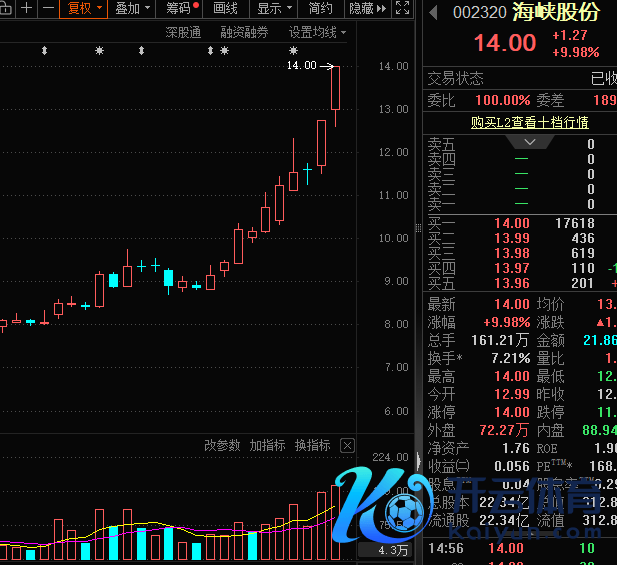Expand the 叠加 overlay dropdown

coord(132,8)
